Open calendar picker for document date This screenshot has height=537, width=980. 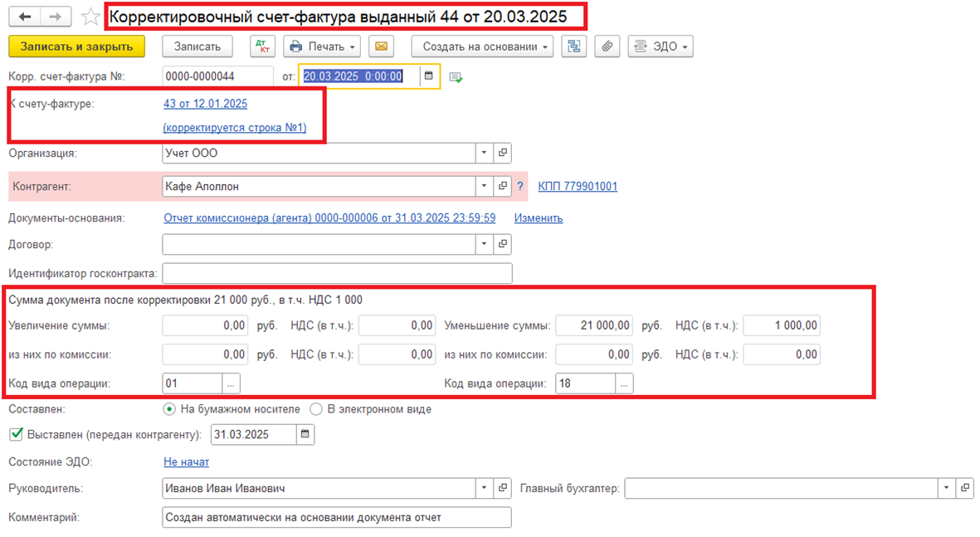click(429, 76)
